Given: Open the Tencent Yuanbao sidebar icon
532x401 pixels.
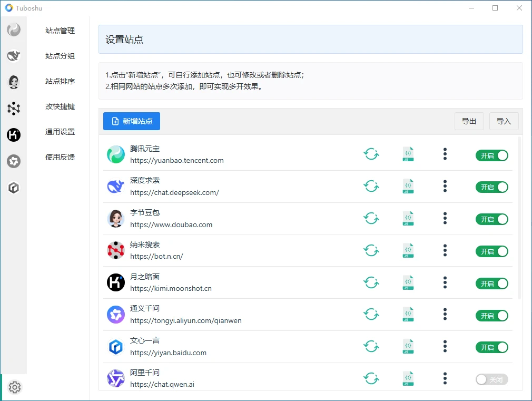Looking at the screenshot, I should point(14,30).
